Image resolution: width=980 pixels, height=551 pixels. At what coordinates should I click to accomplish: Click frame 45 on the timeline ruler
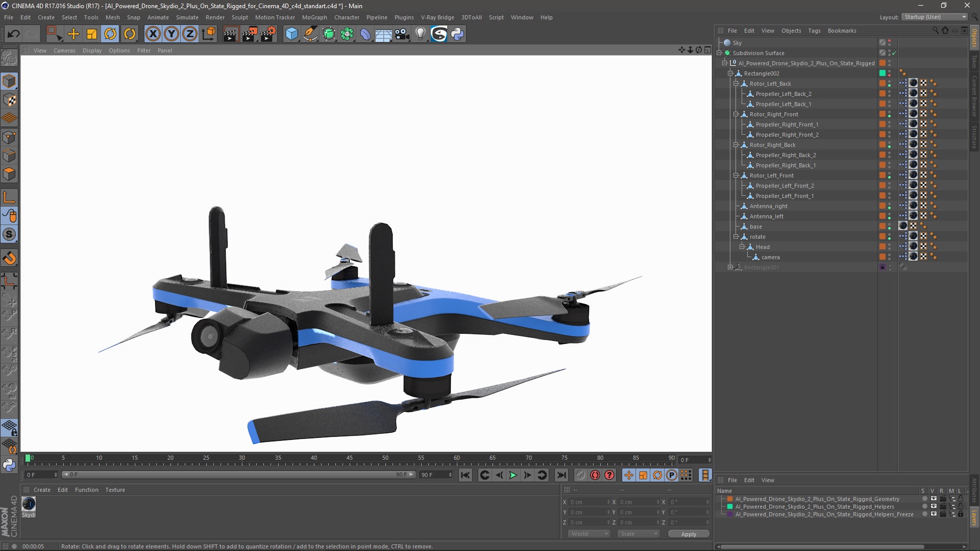point(350,458)
